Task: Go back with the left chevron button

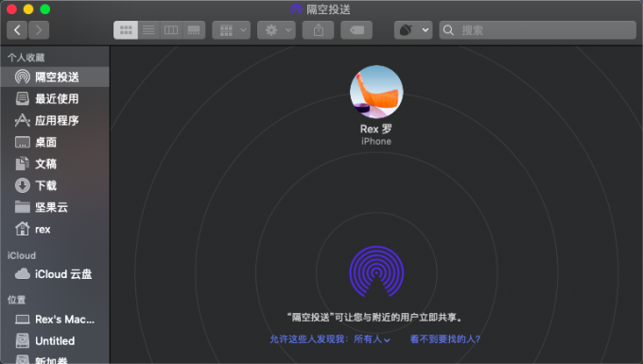Action: tap(17, 30)
